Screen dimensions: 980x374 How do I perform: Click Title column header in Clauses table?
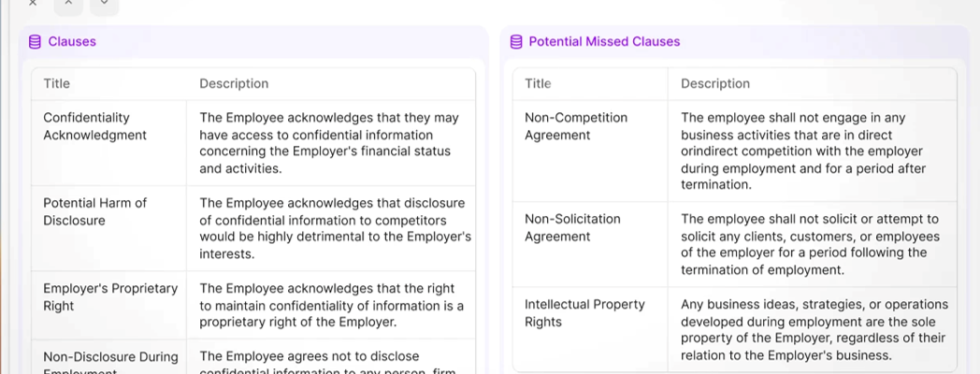[57, 83]
